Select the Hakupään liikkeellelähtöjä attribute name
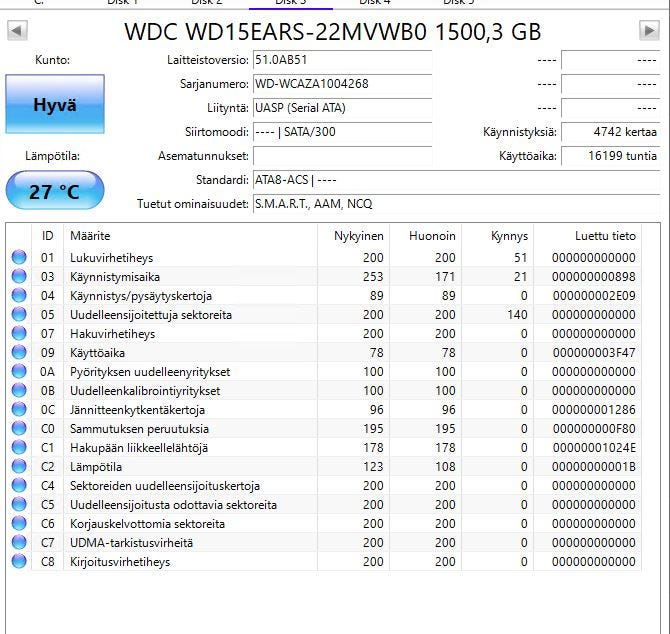 pos(139,448)
